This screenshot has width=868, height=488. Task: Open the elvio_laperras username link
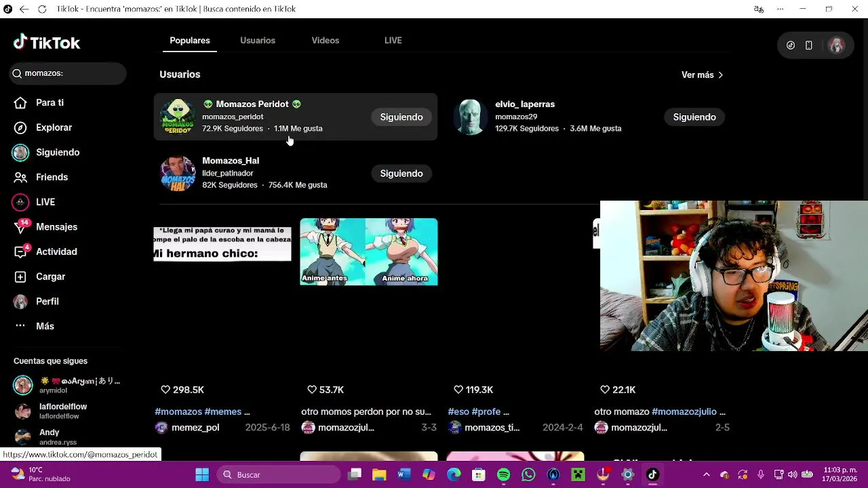pos(516,117)
